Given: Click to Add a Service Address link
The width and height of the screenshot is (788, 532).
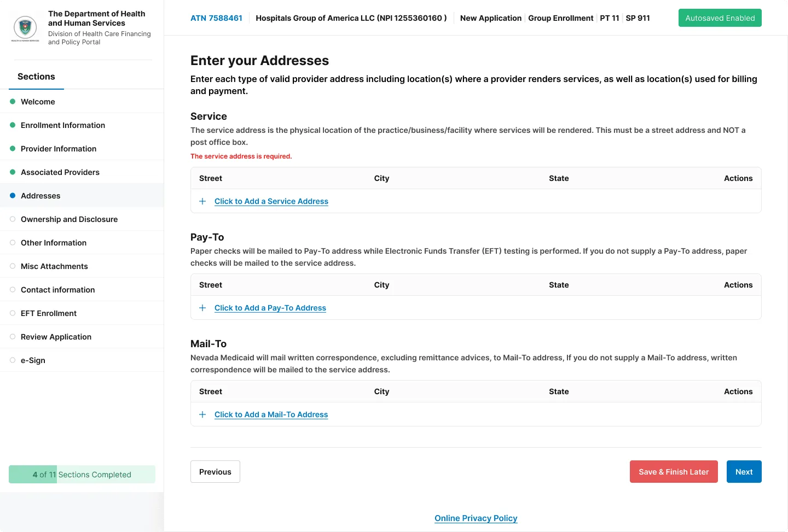Looking at the screenshot, I should (271, 201).
